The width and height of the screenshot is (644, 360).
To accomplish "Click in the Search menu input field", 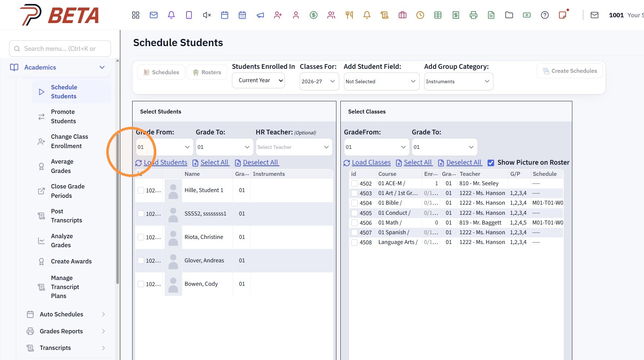I will pos(60,49).
